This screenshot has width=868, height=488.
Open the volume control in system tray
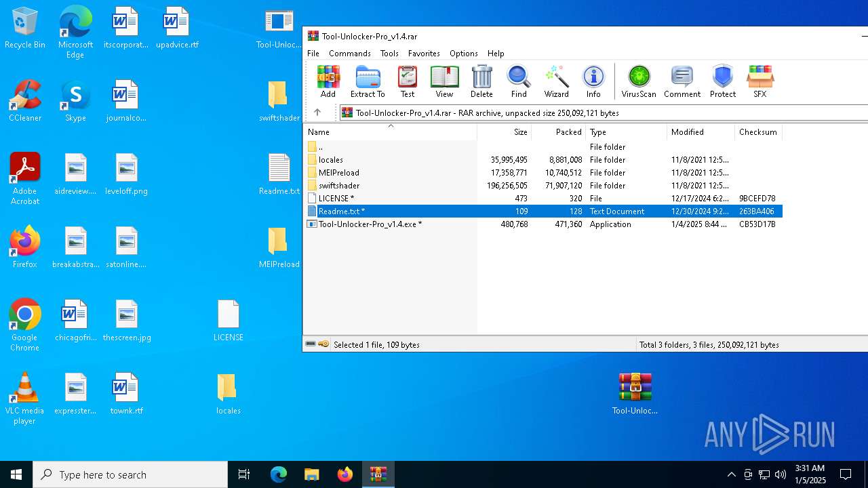tap(781, 474)
